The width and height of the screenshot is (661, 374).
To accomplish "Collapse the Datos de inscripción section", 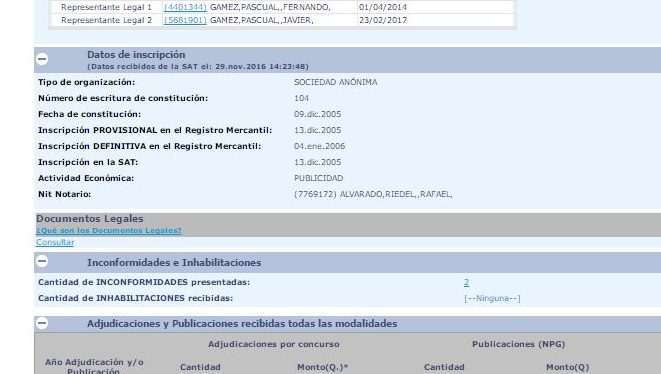I will tap(42, 59).
